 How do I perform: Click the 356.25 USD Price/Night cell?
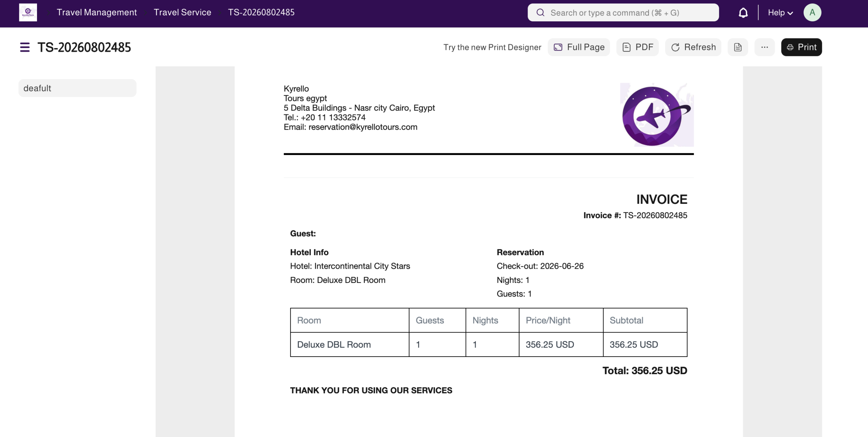click(561, 344)
